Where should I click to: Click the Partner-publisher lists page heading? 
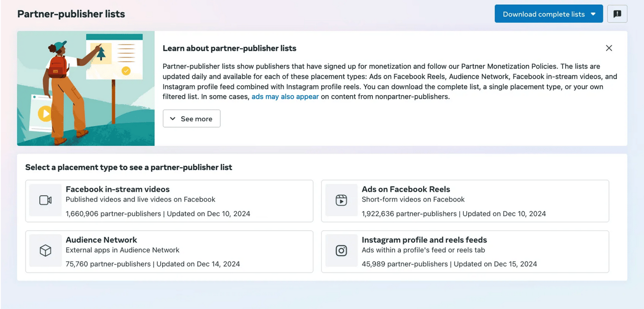[x=71, y=14]
